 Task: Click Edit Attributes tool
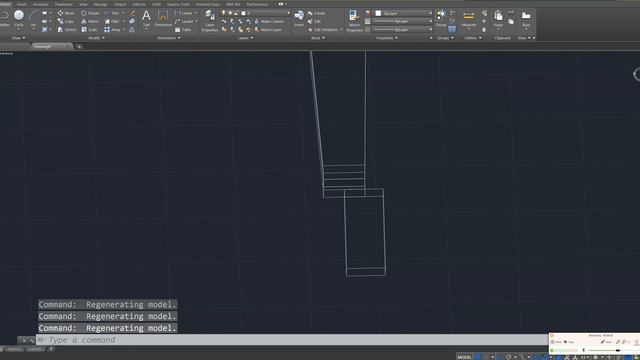point(323,29)
